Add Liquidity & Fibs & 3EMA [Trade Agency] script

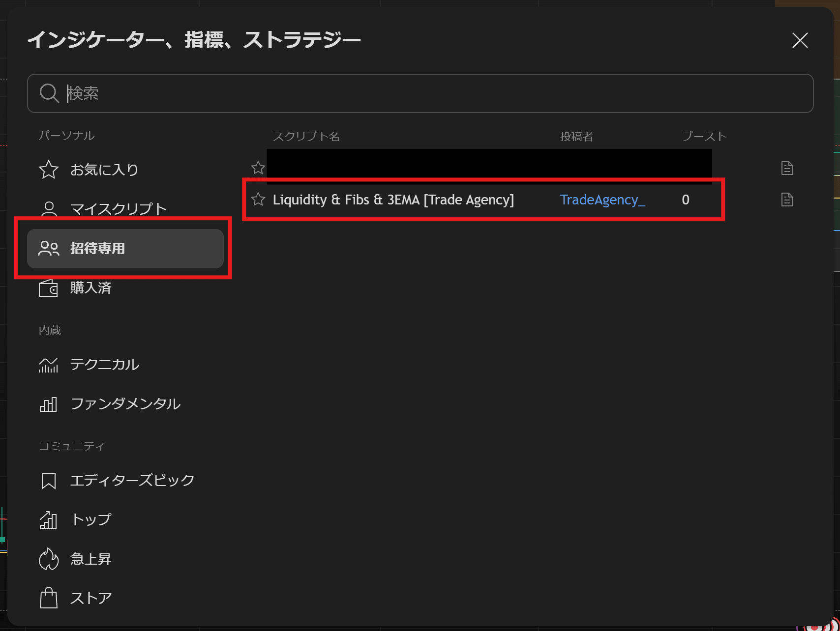pyautogui.click(x=393, y=200)
